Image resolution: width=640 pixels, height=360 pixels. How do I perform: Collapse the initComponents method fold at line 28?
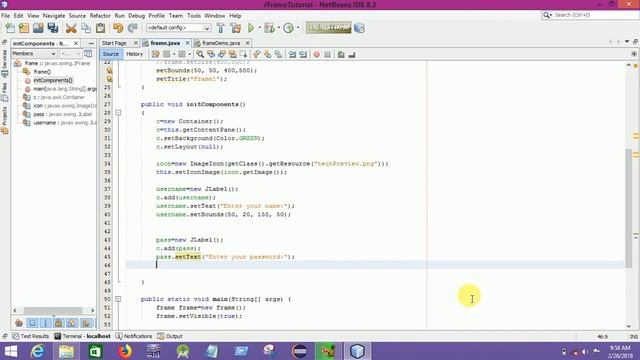(118, 113)
